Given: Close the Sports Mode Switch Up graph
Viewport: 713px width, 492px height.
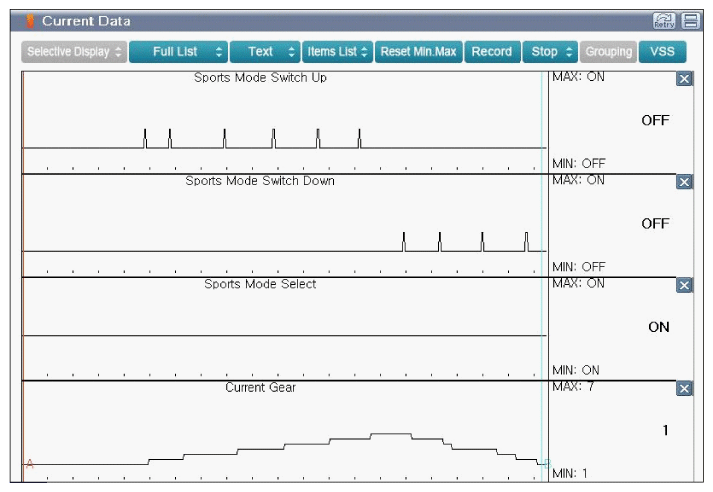Looking at the screenshot, I should [684, 79].
